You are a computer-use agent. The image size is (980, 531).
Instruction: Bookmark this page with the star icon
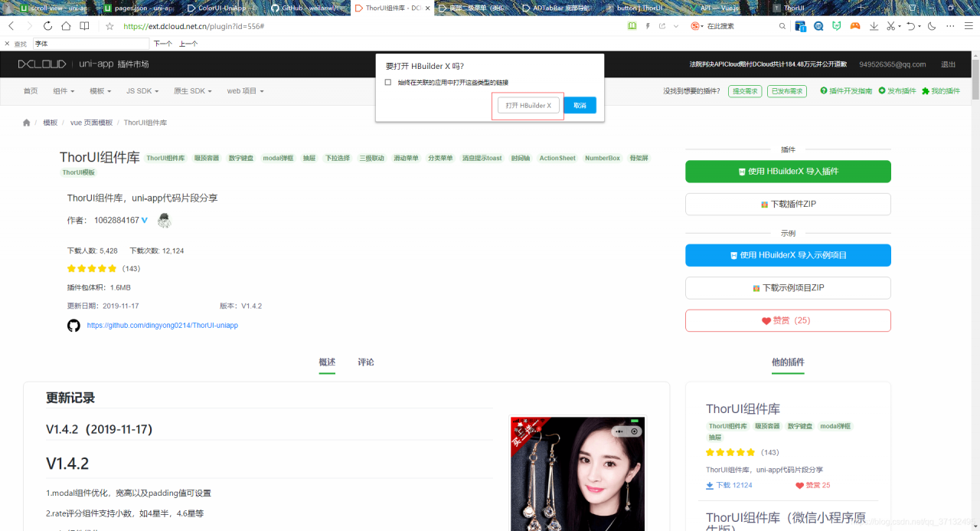click(109, 26)
